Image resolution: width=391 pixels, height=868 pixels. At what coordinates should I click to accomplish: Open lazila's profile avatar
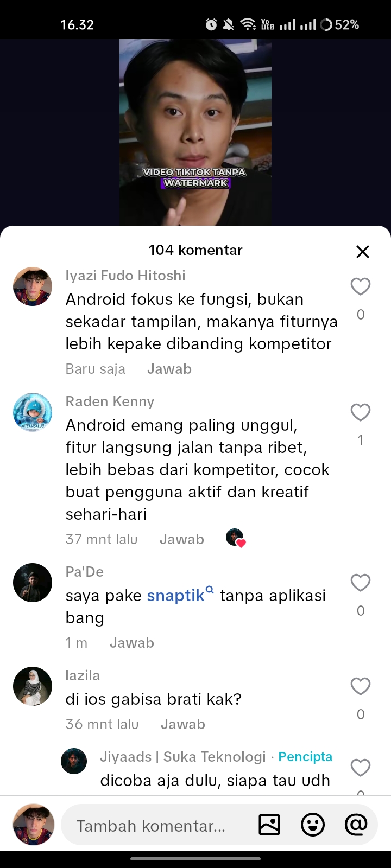coord(33,686)
